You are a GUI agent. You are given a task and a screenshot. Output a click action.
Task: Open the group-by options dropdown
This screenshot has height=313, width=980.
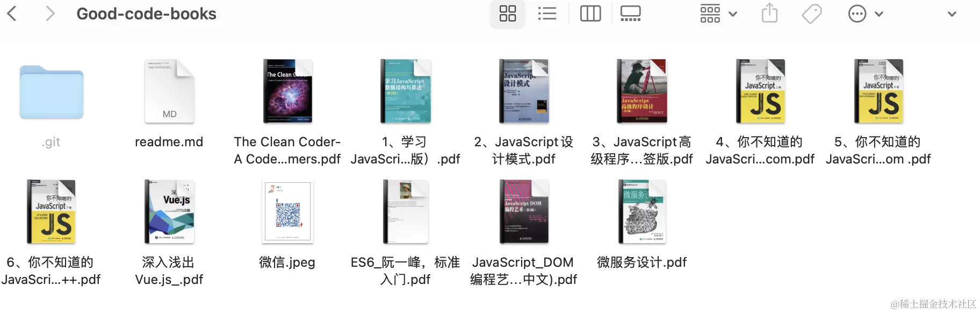coord(718,13)
